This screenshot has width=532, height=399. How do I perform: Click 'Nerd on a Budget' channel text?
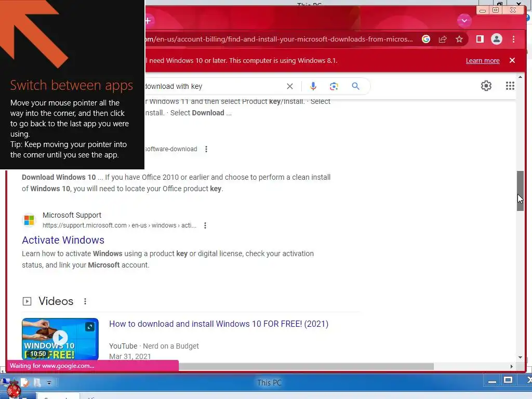click(x=170, y=346)
